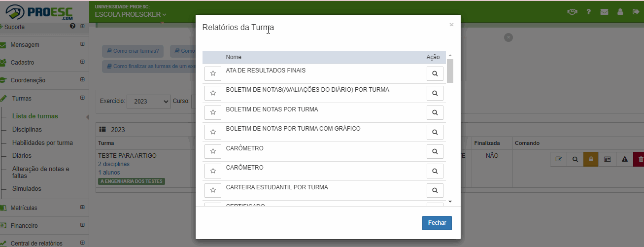This screenshot has width=644, height=247.
Task: Open Diários submenu item
Action: click(22, 156)
